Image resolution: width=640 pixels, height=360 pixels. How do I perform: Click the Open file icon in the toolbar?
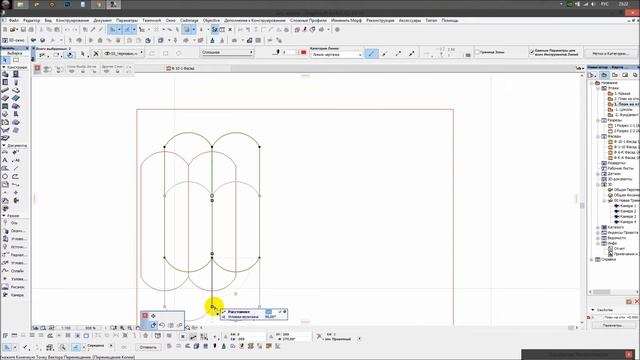[13, 30]
